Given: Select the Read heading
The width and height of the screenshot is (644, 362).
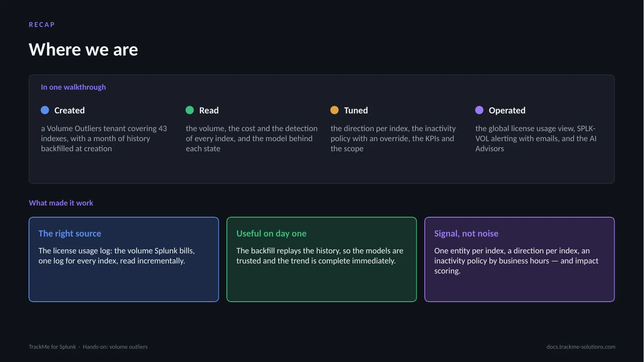Looking at the screenshot, I should [209, 110].
